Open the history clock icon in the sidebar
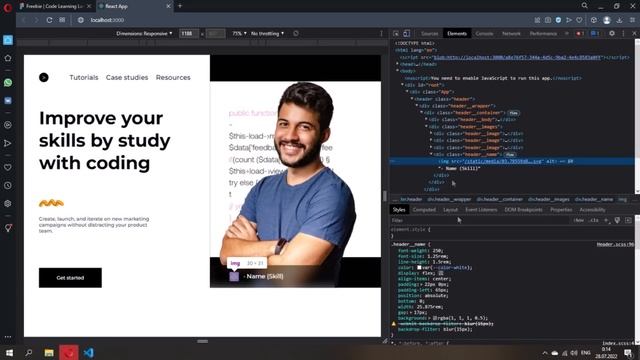 point(8,186)
